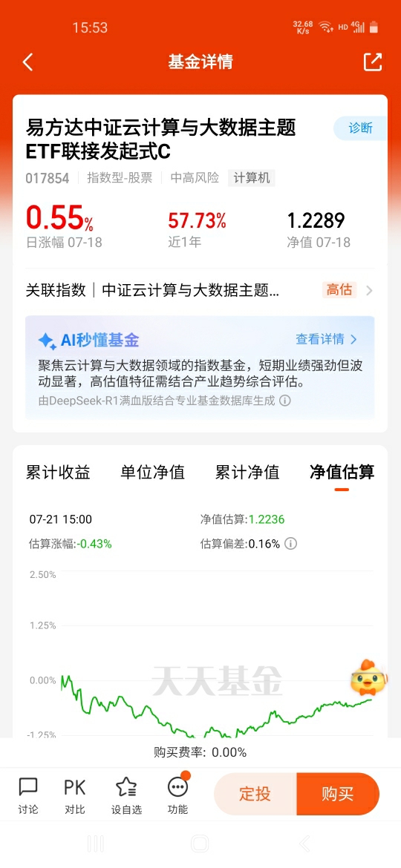Select the 净值估算 tab
The width and height of the screenshot is (401, 868).
click(342, 472)
